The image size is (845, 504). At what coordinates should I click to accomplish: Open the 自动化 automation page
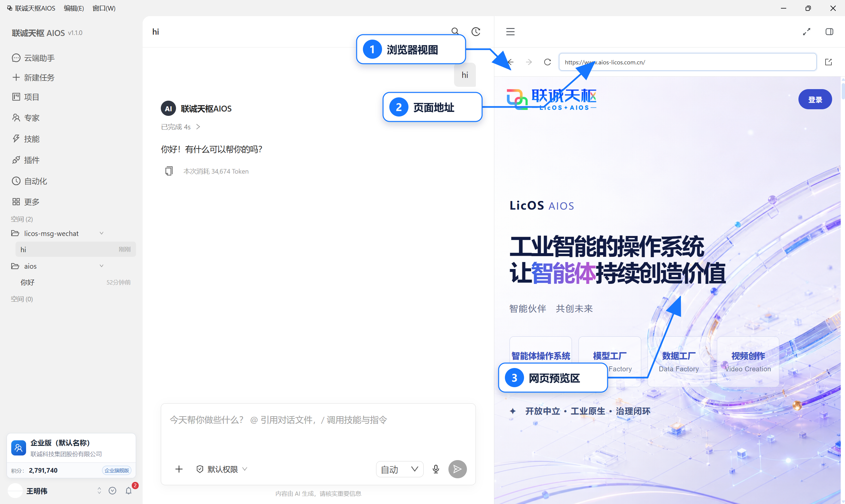pos(30,181)
